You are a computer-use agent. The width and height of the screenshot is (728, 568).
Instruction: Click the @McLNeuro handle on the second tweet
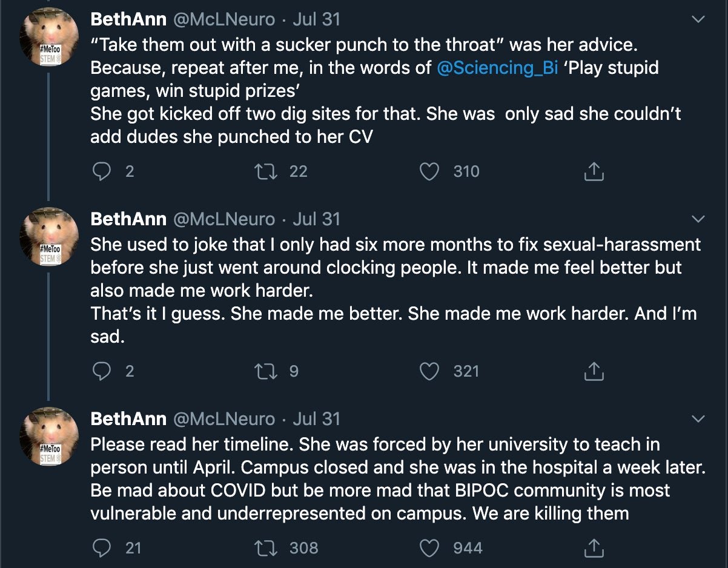[x=224, y=219]
